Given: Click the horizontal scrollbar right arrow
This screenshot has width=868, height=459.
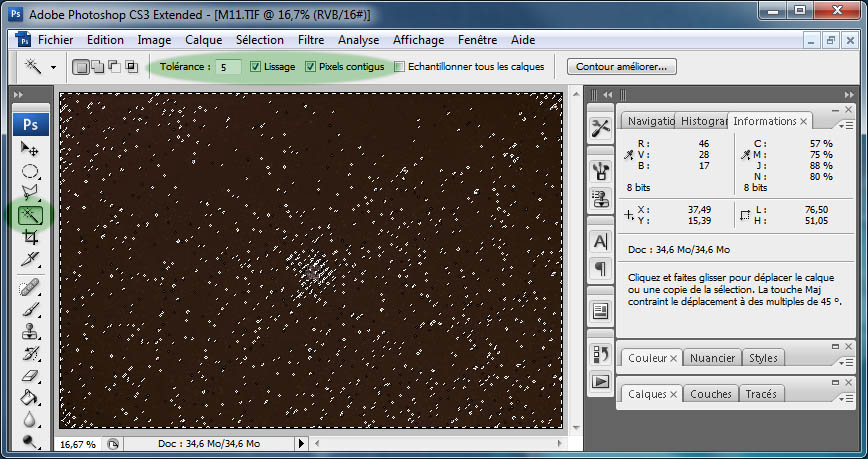Looking at the screenshot, I should click(x=560, y=443).
